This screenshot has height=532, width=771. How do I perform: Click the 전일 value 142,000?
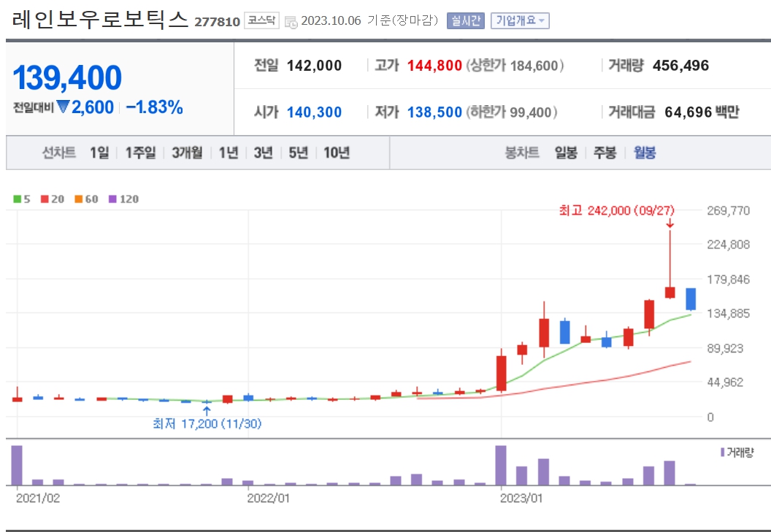coord(314,66)
